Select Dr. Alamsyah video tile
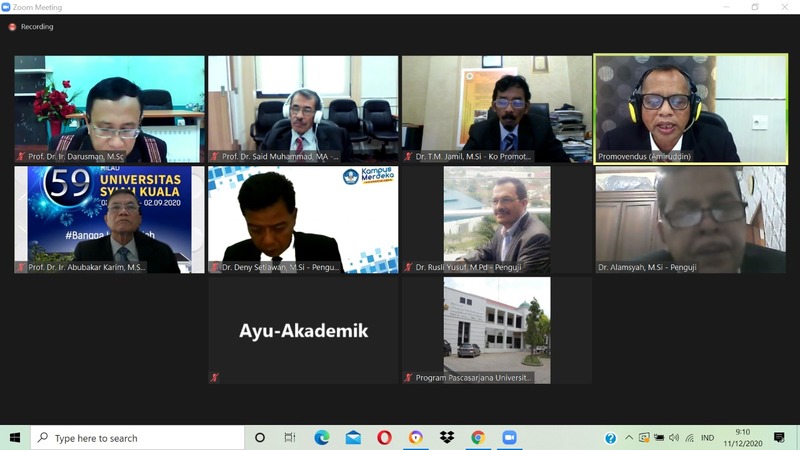Image resolution: width=800 pixels, height=450 pixels. pos(691,220)
